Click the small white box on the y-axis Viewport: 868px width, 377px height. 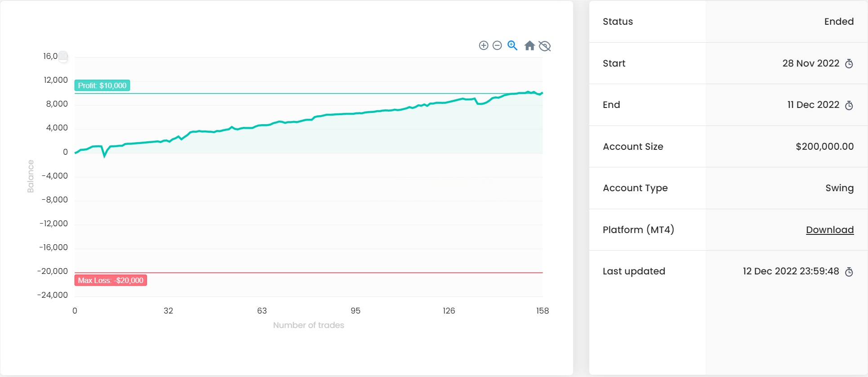tap(63, 57)
